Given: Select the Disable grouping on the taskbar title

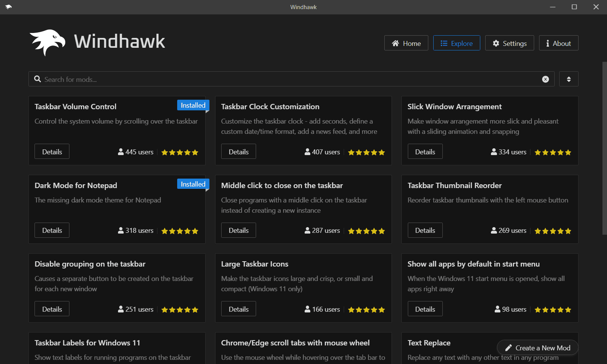Looking at the screenshot, I should coord(90,264).
